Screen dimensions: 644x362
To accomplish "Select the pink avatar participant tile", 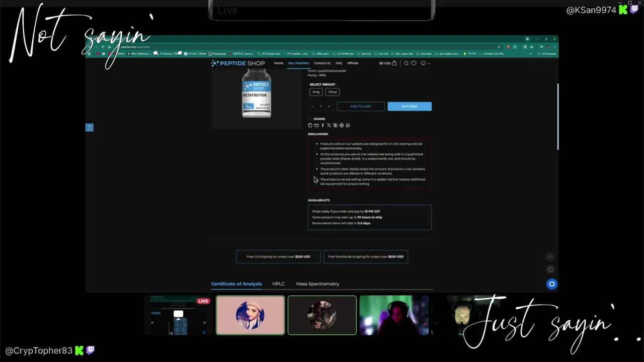I will click(x=250, y=315).
